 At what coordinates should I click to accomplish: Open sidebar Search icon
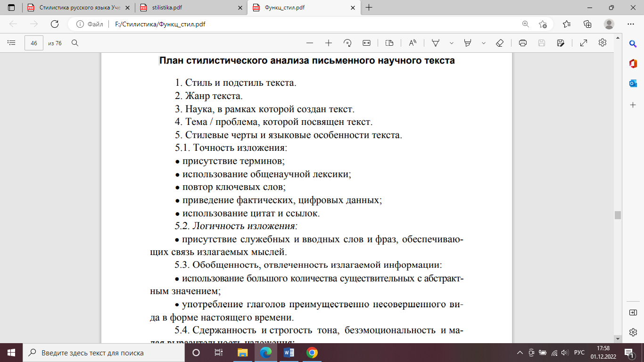(x=633, y=43)
